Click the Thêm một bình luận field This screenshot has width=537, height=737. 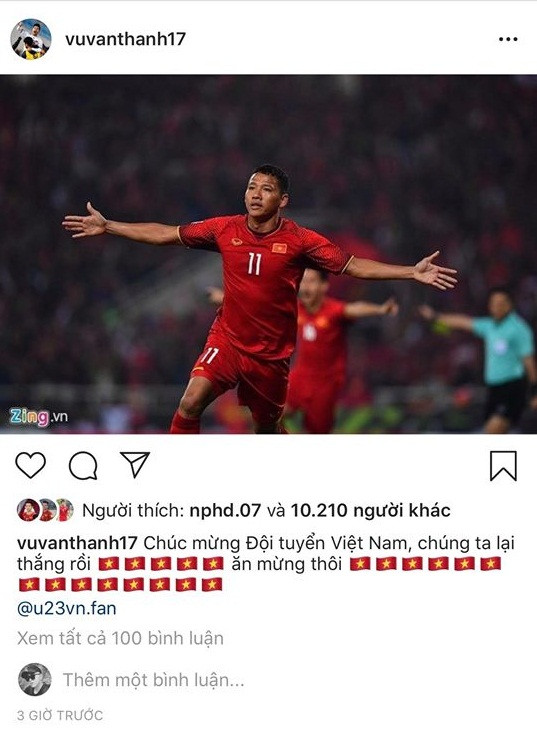(x=154, y=680)
